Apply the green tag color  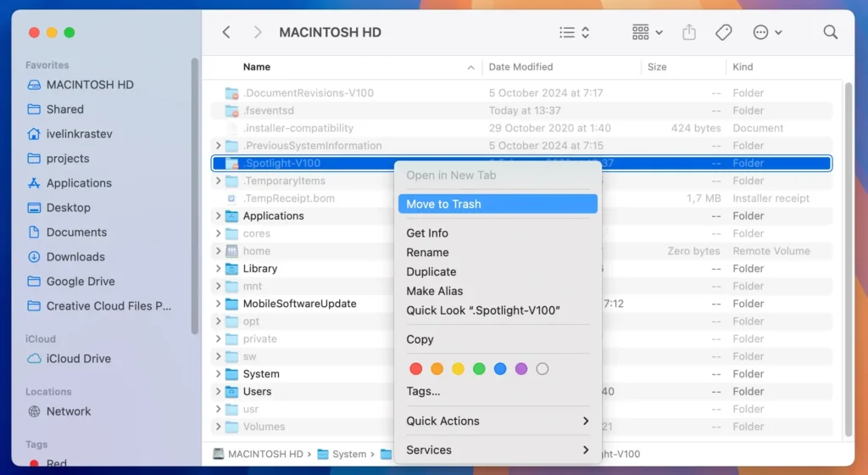(479, 369)
